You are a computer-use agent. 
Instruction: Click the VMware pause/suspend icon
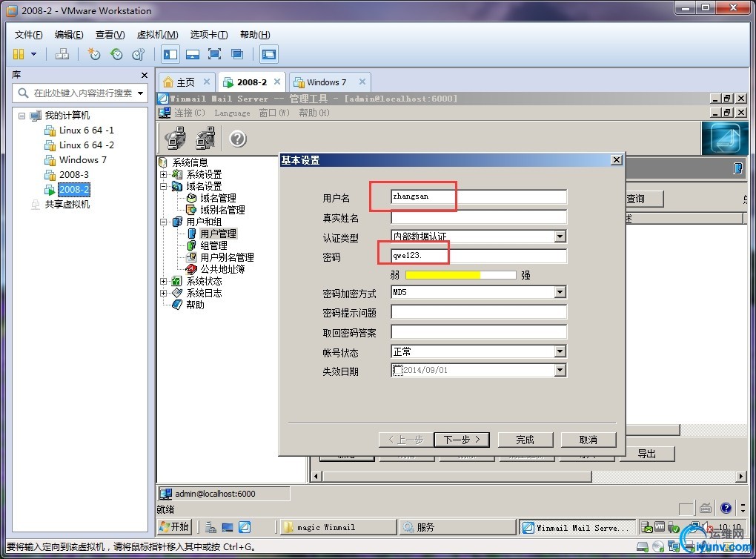(x=19, y=54)
